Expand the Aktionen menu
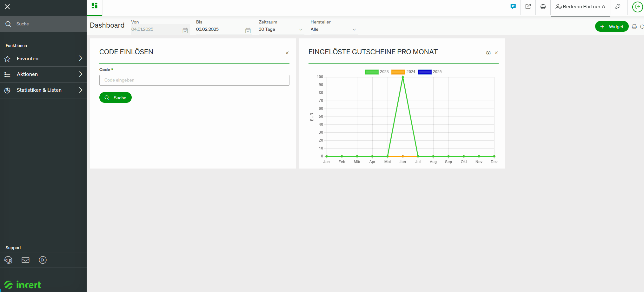Viewport: 644px width, 292px height. tap(43, 74)
